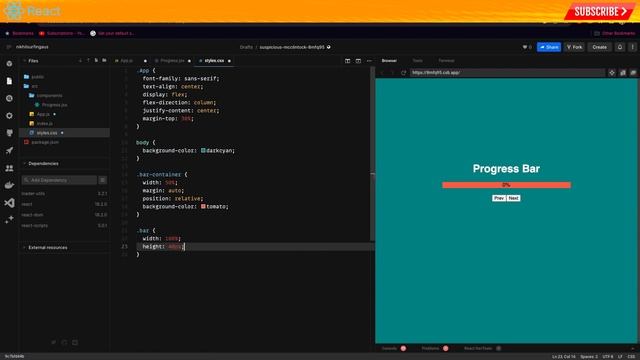Screen dimensions: 640x360
Task: Open the Live collaboration people icon
Action: [9, 168]
